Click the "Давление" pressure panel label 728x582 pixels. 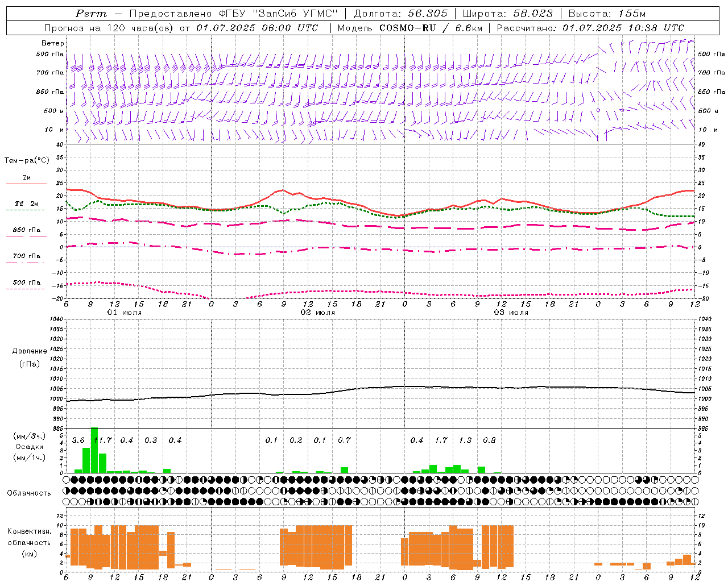(x=30, y=351)
